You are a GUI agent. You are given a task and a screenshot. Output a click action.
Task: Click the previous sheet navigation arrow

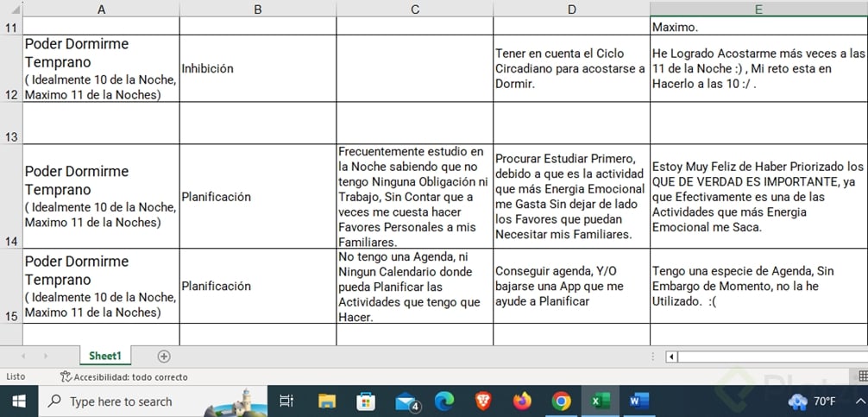23,356
